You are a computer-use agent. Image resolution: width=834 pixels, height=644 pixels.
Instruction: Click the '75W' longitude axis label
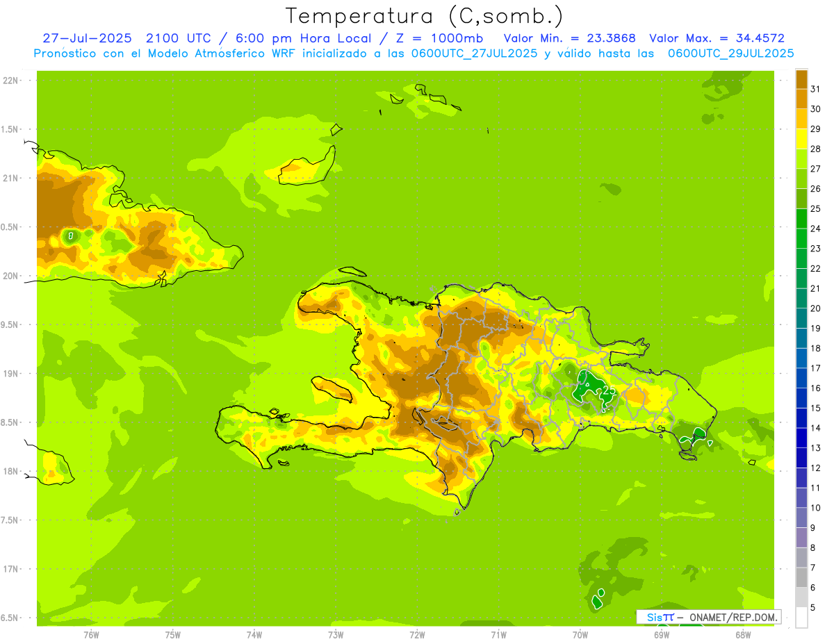(173, 634)
